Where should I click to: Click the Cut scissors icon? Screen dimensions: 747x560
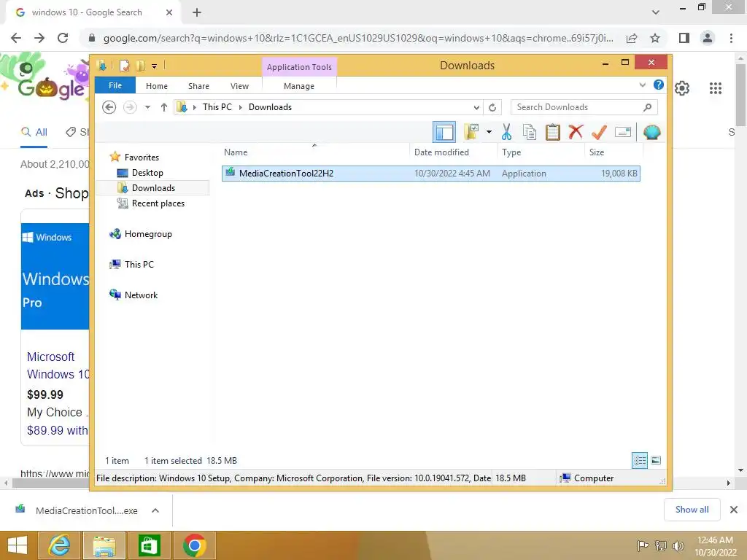click(506, 132)
